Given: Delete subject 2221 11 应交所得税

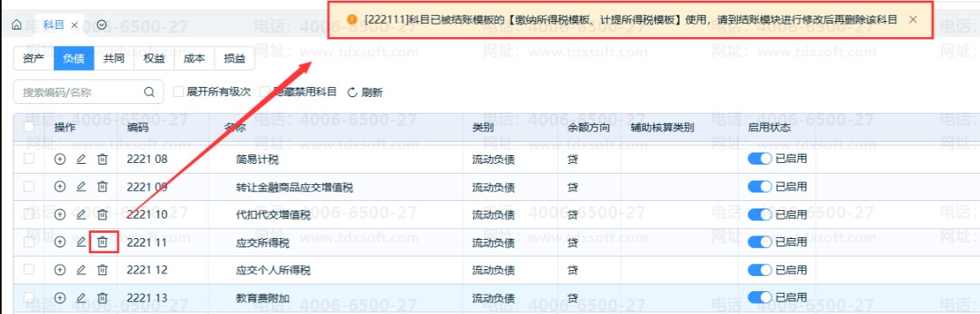Looking at the screenshot, I should [x=103, y=242].
